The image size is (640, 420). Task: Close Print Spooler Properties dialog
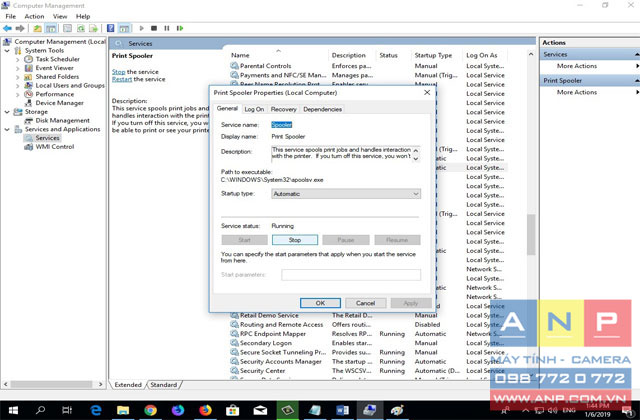(427, 93)
